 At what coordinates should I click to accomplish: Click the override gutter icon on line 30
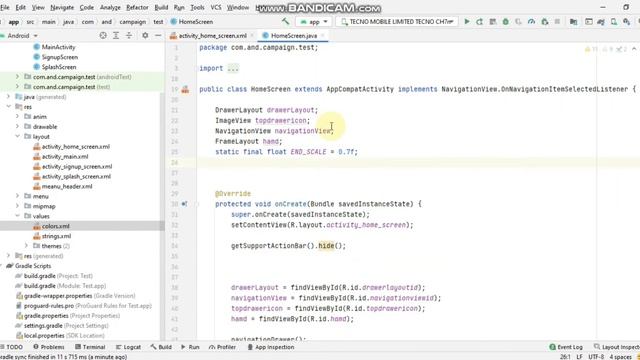pyautogui.click(x=184, y=204)
